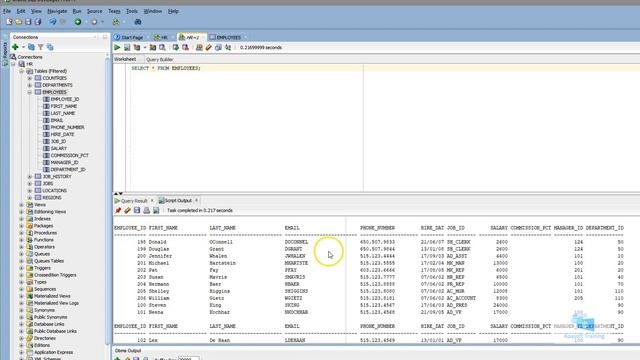
Task: Click the 'OConnell' last name in output
Action: [x=221, y=242]
